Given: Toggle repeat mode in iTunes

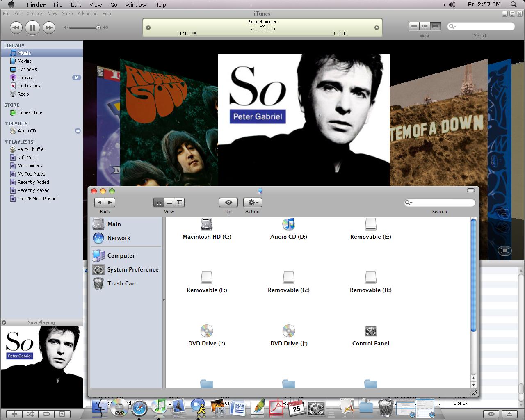Looking at the screenshot, I should (46, 414).
